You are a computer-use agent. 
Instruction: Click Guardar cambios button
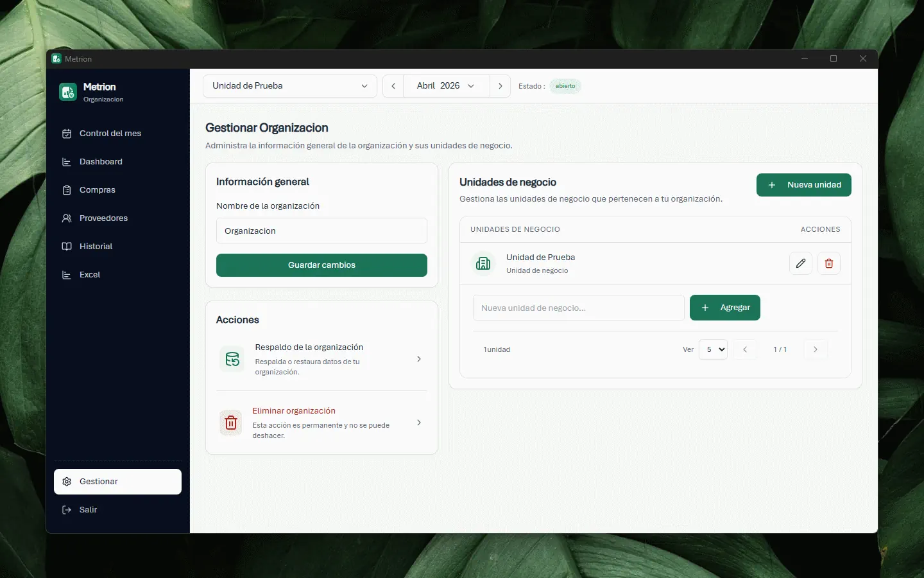point(321,265)
